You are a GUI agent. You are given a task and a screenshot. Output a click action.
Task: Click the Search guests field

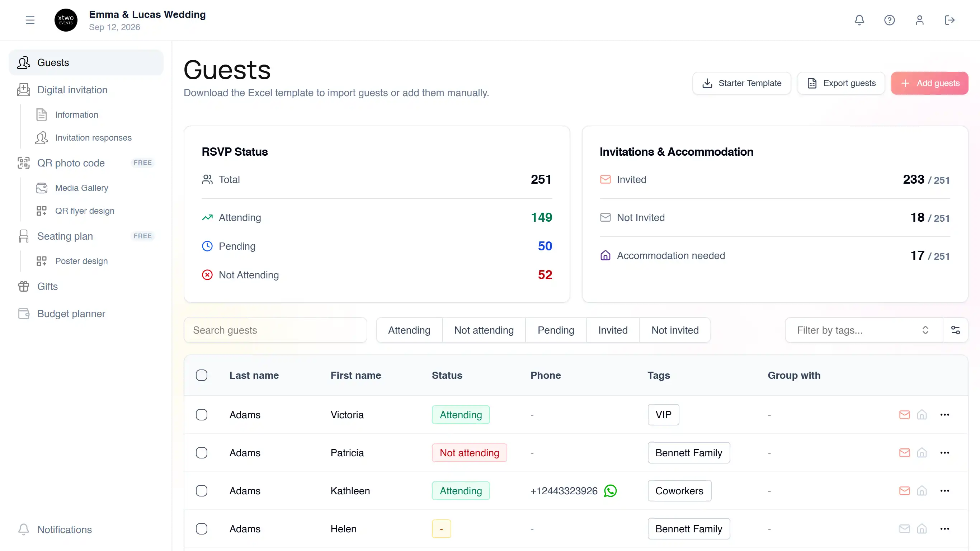click(275, 330)
